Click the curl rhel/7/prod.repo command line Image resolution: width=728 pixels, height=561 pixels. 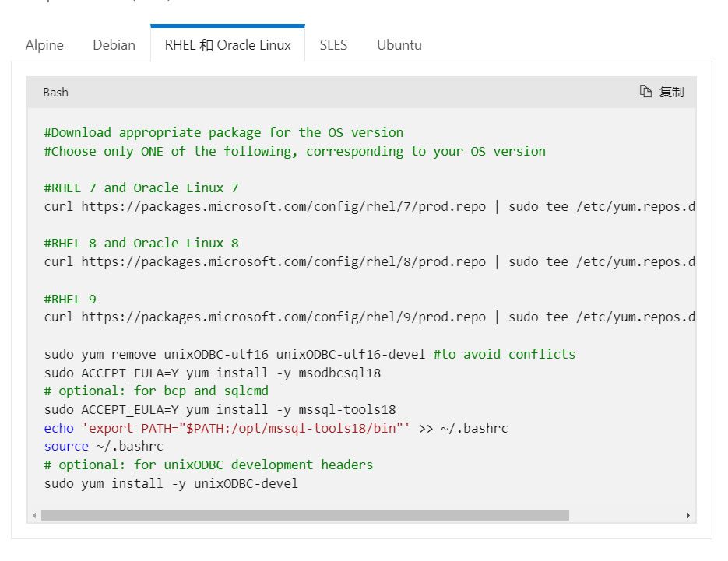370,206
